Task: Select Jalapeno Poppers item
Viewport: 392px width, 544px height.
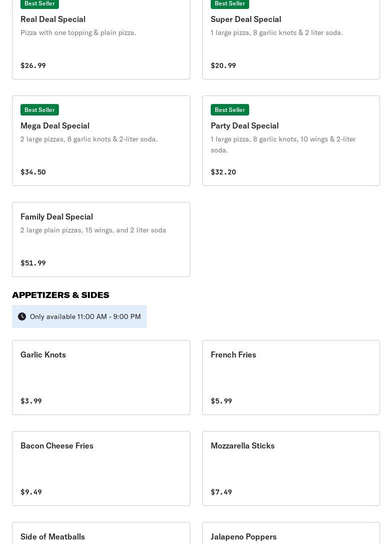Action: (291, 533)
